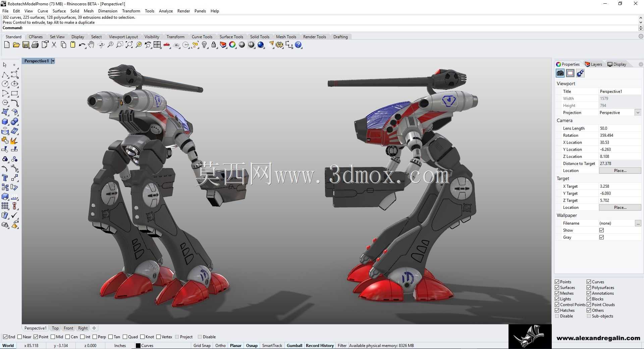Viewport: 644px width, 349px height.
Task: Uncheck the Polysurfaces selection filter
Action: (589, 287)
